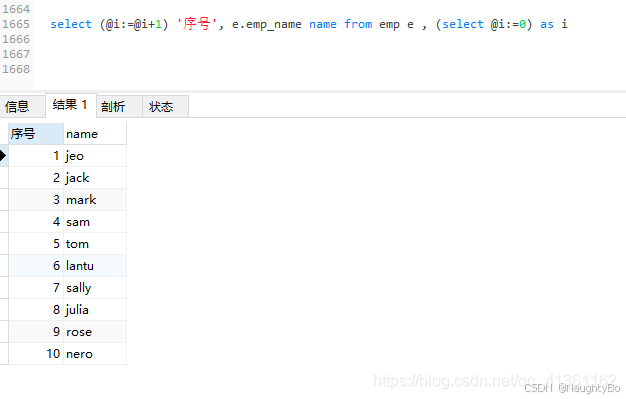Click the 'from' keyword in the query

coord(358,24)
